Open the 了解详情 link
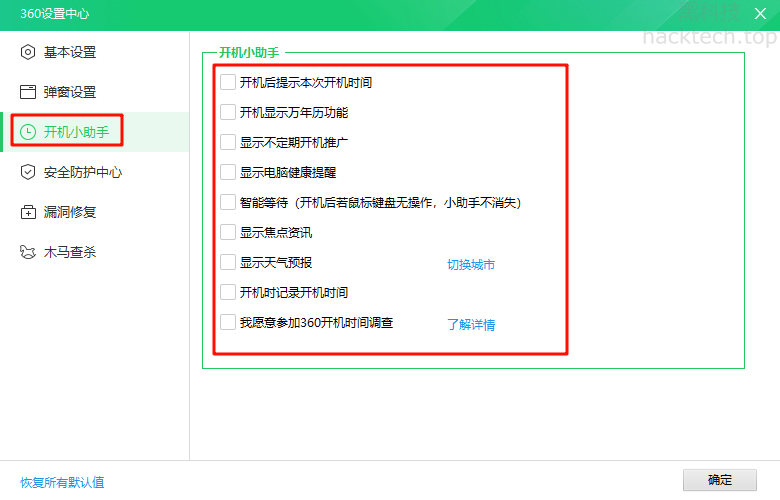The height and width of the screenshot is (500, 780). point(470,325)
